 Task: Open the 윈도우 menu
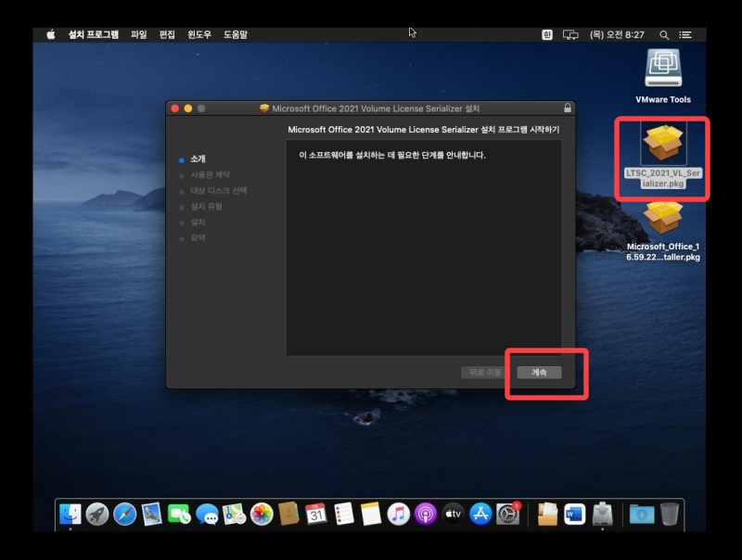click(199, 34)
